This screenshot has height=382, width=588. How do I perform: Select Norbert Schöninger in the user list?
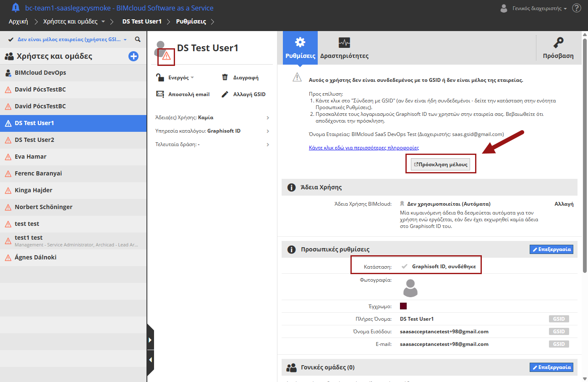(73, 207)
